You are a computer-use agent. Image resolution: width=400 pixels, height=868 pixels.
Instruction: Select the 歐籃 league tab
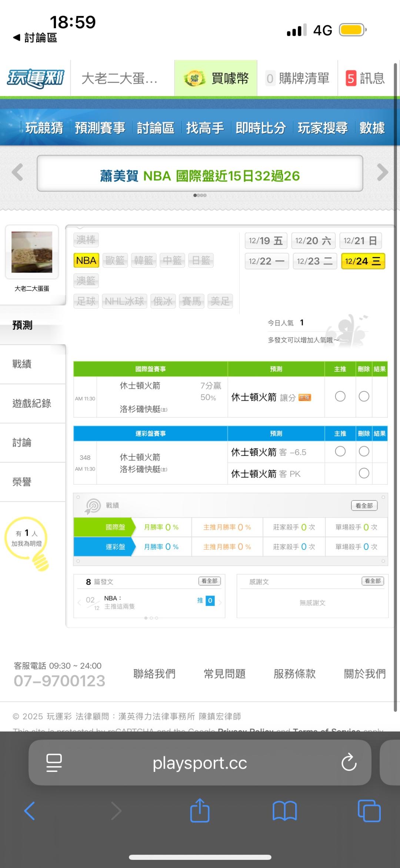click(115, 260)
